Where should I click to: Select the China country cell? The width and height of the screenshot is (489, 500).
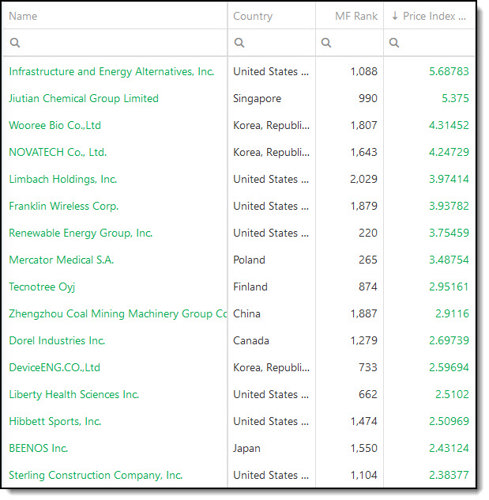point(247,314)
